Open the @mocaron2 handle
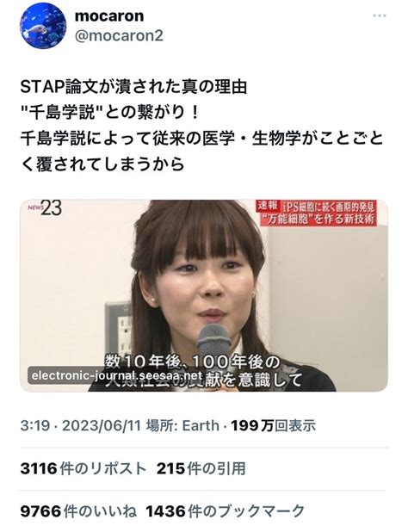This screenshot has height=532, width=408. (119, 35)
